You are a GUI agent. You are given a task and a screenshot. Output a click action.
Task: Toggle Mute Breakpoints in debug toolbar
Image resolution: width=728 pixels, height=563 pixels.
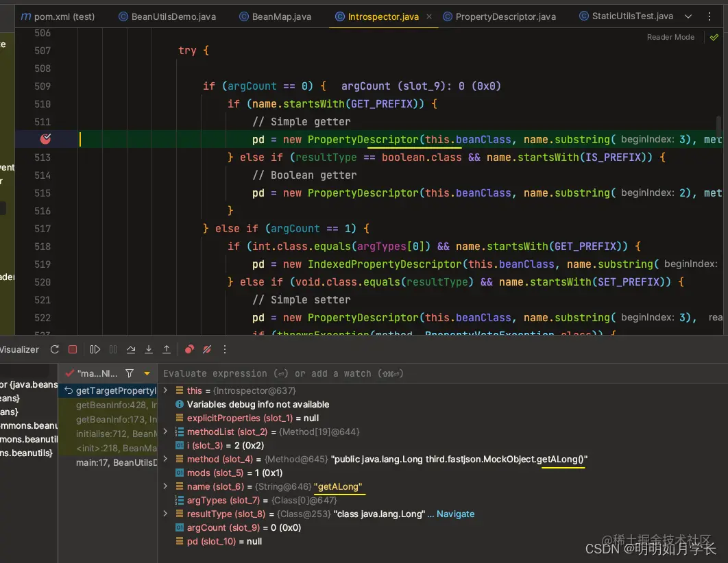coord(207,349)
